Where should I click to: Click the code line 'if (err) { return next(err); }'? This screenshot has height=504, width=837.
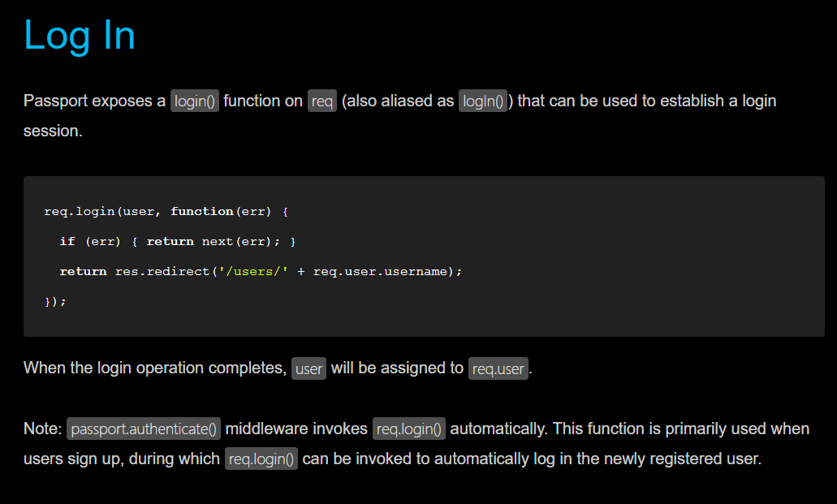tap(178, 241)
